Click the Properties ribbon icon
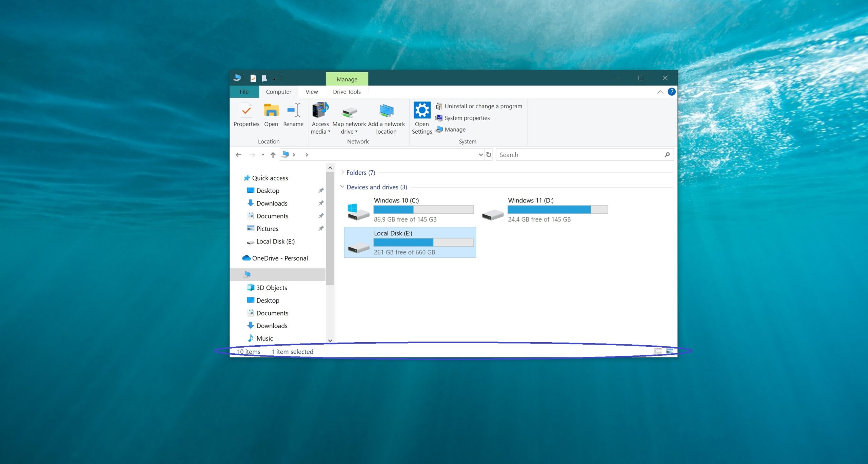868x464 pixels. click(x=246, y=115)
